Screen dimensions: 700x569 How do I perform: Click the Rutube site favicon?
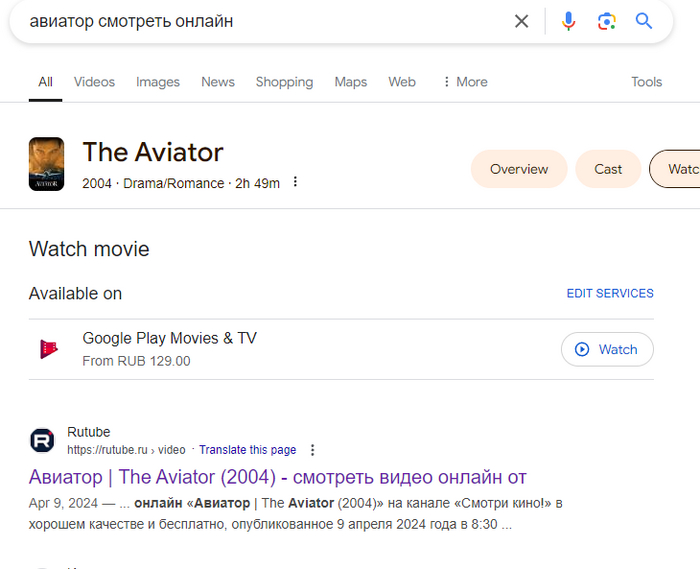click(42, 441)
